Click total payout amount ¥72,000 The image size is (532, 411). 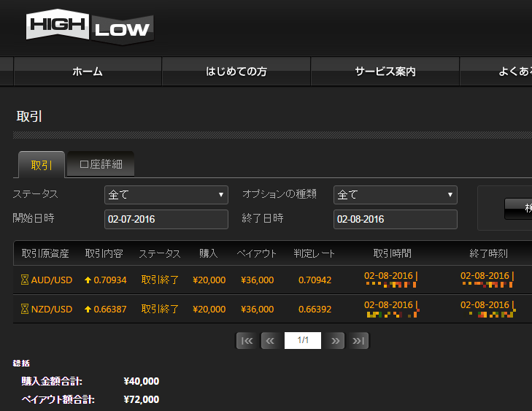[x=142, y=399]
